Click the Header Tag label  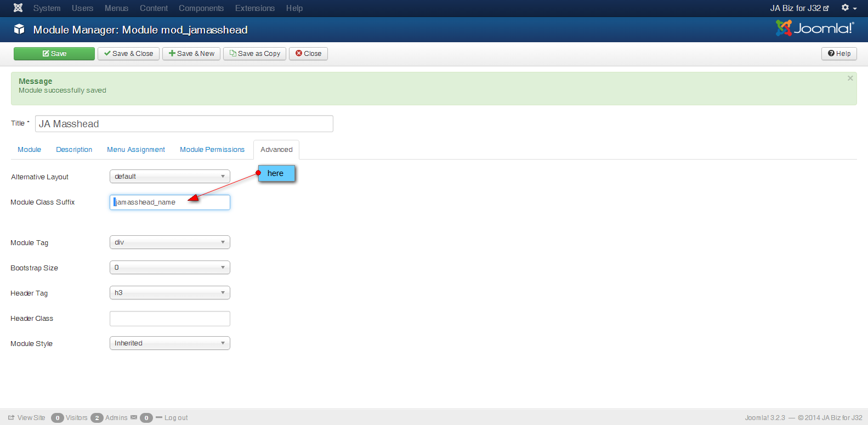(x=29, y=293)
